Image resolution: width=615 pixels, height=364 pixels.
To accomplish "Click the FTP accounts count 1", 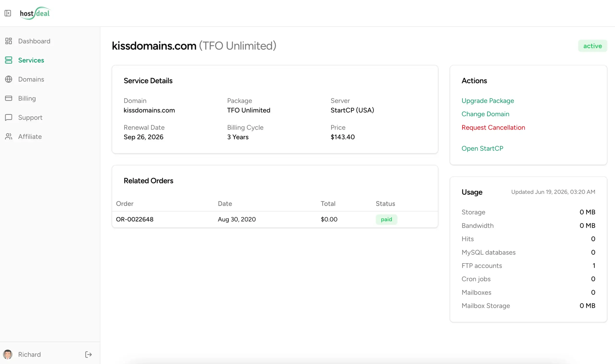I will 594,266.
